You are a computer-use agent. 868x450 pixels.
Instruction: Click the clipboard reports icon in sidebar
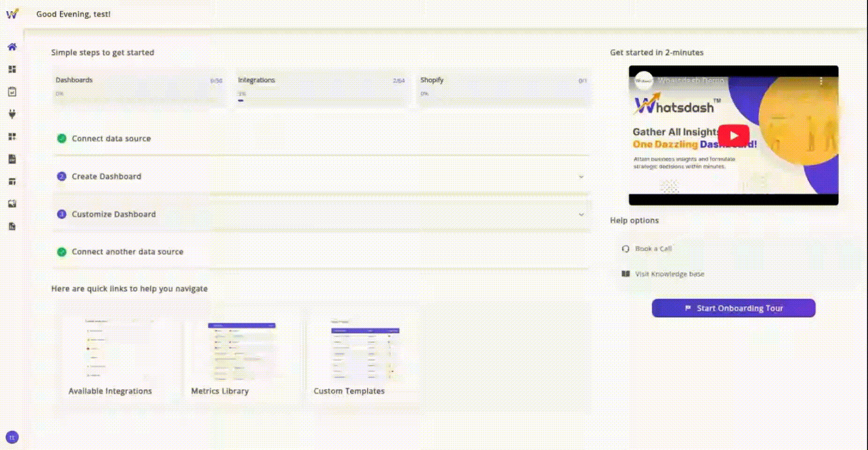pyautogui.click(x=12, y=92)
